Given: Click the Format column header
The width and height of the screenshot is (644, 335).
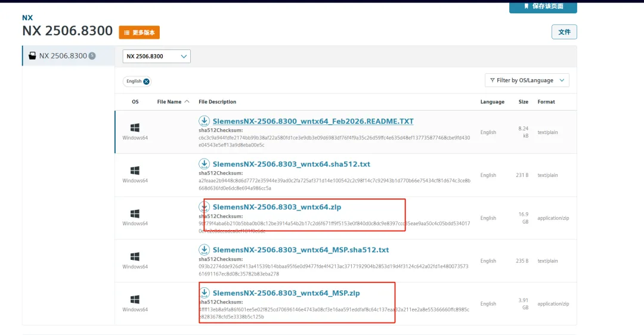Looking at the screenshot, I should coord(546,102).
